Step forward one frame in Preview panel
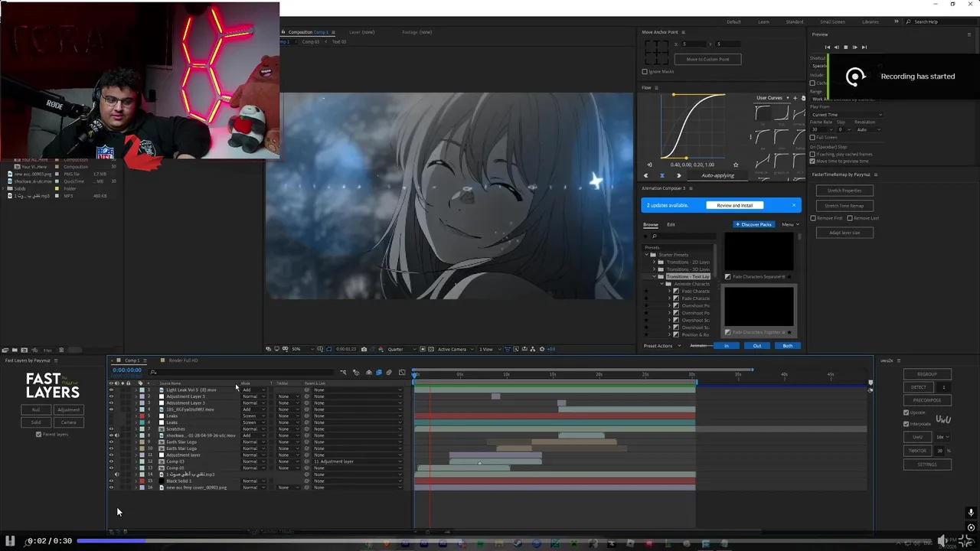This screenshot has width=980, height=551. point(855,47)
